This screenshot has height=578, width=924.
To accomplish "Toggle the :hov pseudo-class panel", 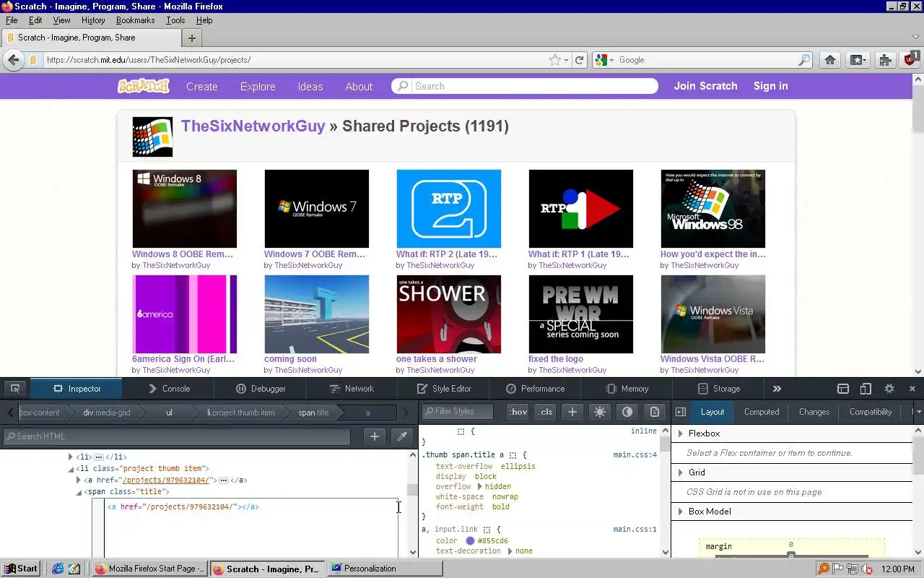I will [x=518, y=412].
